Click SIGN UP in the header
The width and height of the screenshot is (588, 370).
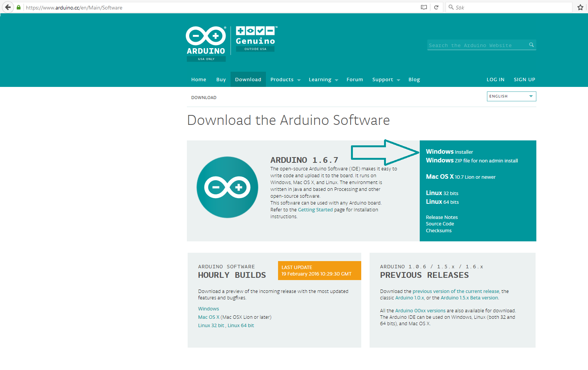coord(524,80)
